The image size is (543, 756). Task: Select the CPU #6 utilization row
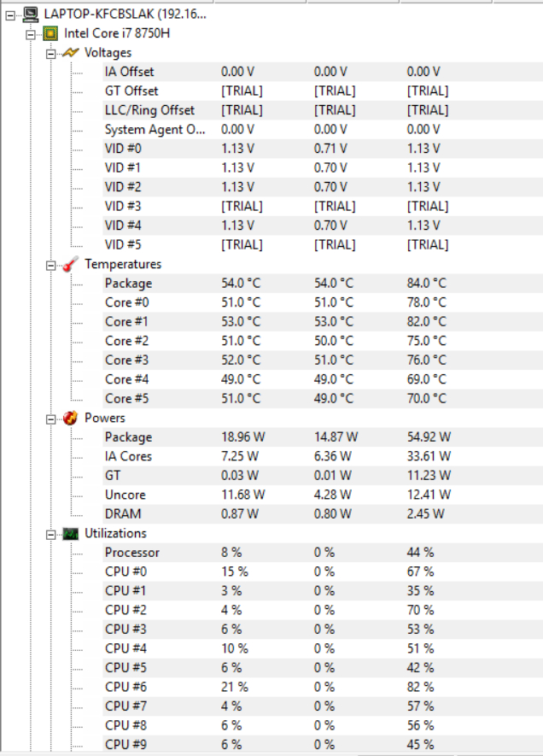click(126, 687)
